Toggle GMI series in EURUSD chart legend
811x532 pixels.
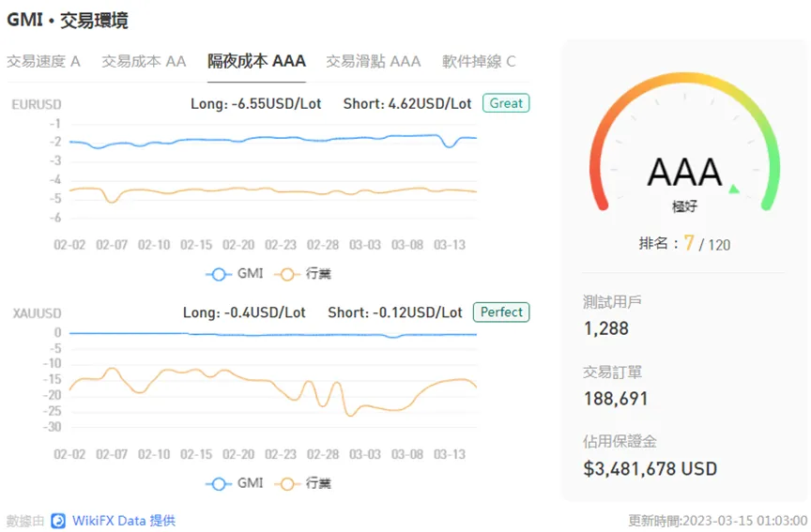235,273
